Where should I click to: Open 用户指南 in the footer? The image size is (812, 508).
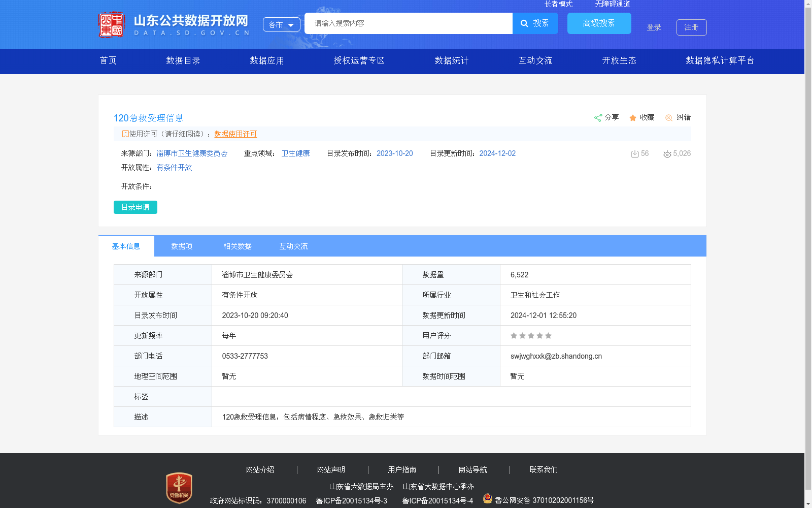click(x=402, y=470)
